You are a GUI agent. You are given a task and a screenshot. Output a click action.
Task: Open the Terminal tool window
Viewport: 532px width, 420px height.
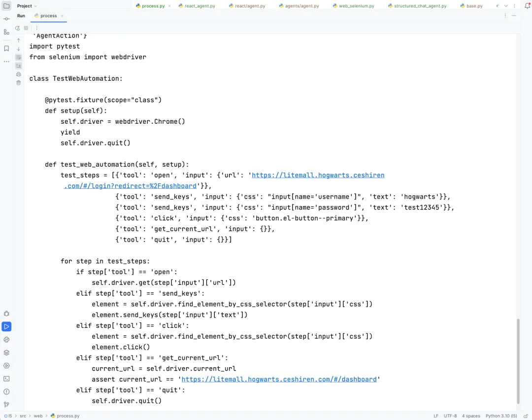(x=6, y=379)
